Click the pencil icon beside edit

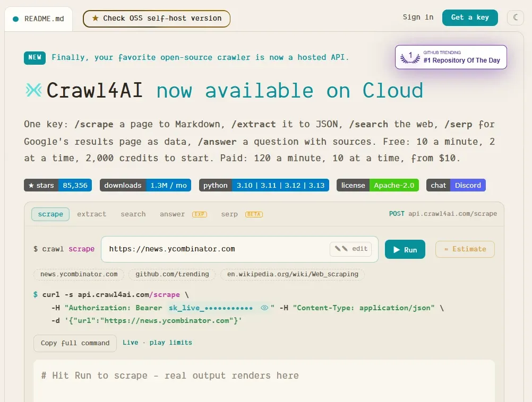click(x=341, y=249)
